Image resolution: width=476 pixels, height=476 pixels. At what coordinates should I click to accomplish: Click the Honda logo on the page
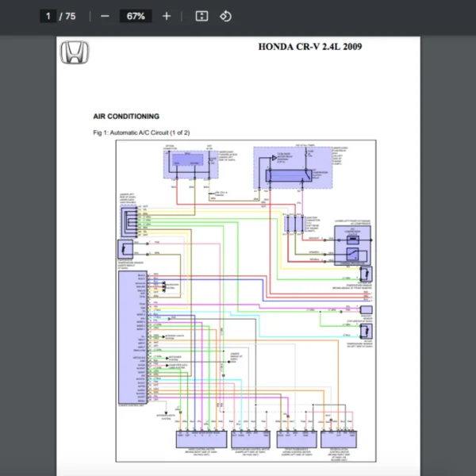[75, 53]
